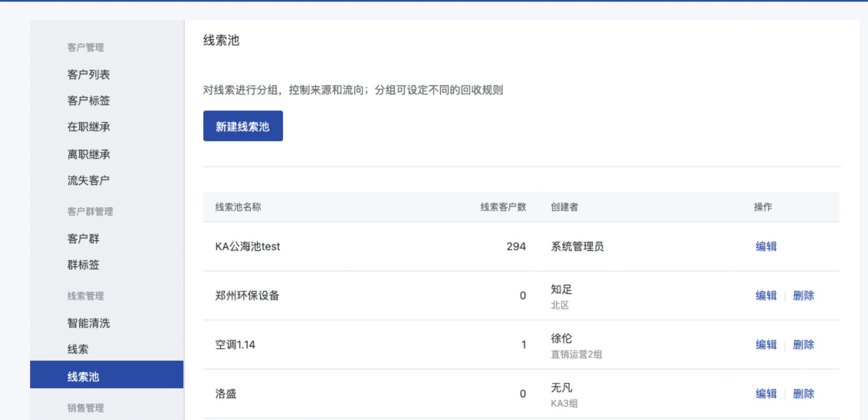Click creator 无凡
Screen dimensions: 868x420
(x=561, y=388)
